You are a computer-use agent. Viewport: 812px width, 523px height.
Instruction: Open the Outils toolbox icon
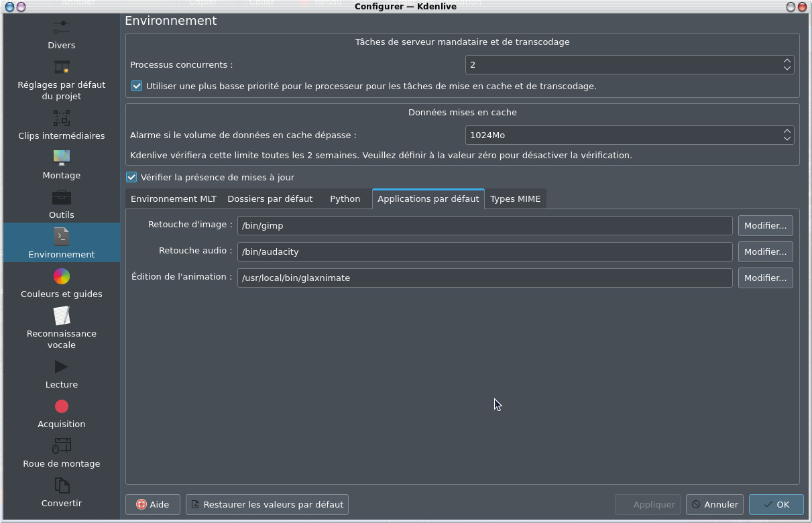coord(62,198)
